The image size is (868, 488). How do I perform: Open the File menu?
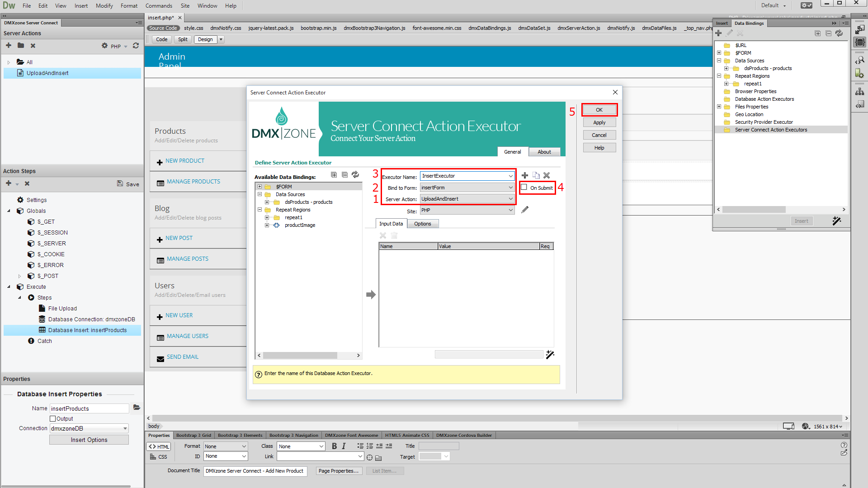(27, 6)
